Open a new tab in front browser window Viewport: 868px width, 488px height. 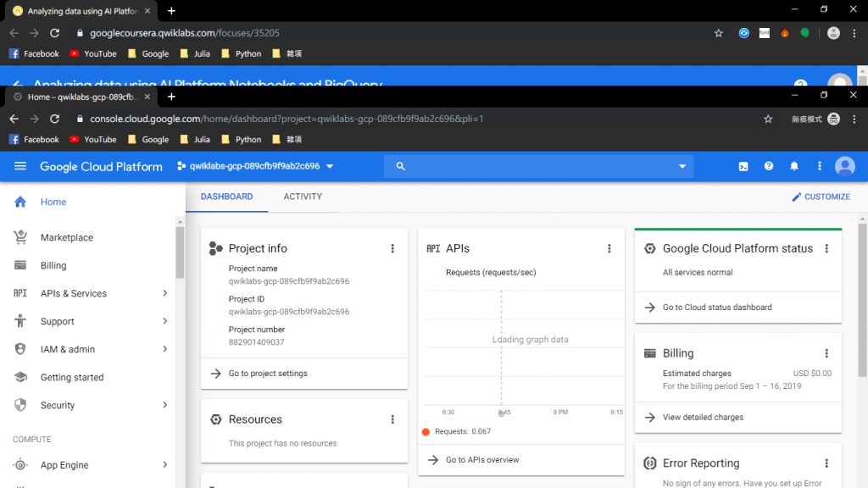click(x=171, y=97)
